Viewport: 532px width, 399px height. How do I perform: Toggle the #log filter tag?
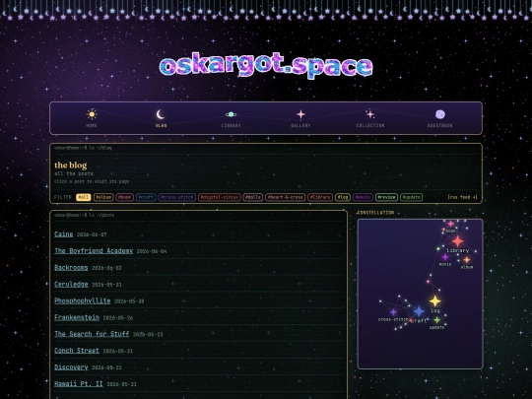pos(343,197)
